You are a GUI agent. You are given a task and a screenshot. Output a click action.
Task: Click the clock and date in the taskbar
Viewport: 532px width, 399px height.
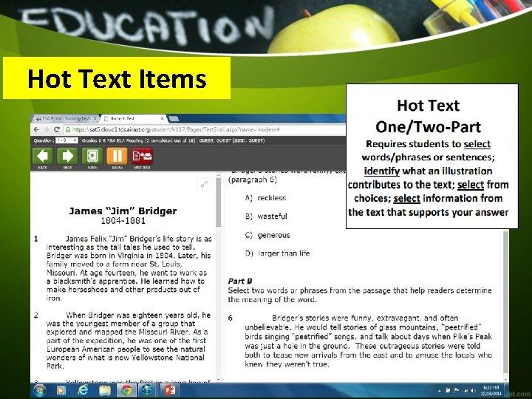pos(491,391)
